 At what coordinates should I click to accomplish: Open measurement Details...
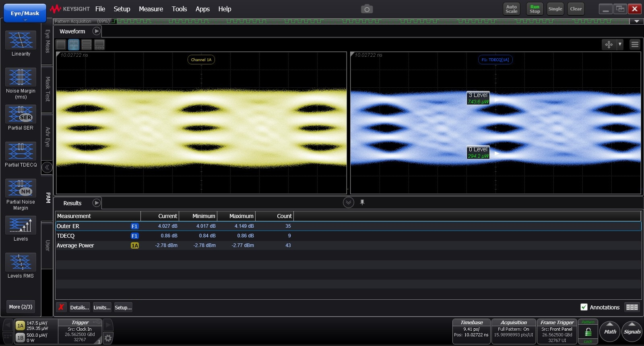[x=80, y=307]
